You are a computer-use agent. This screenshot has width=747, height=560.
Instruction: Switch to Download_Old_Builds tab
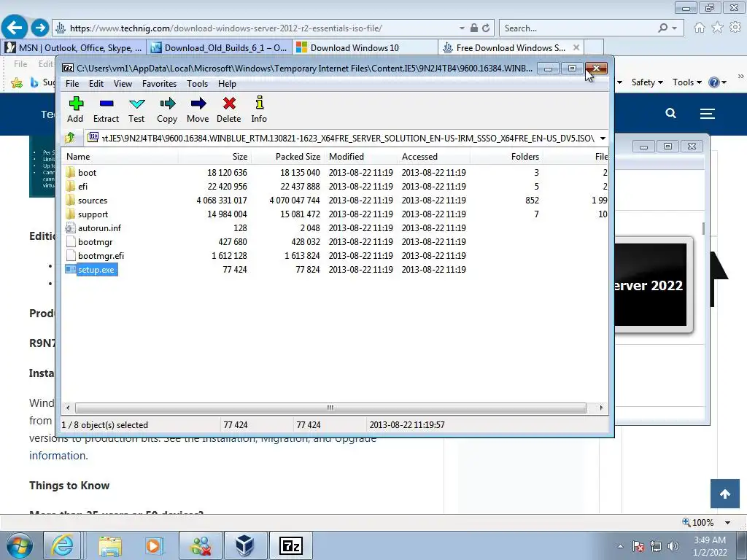[219, 47]
